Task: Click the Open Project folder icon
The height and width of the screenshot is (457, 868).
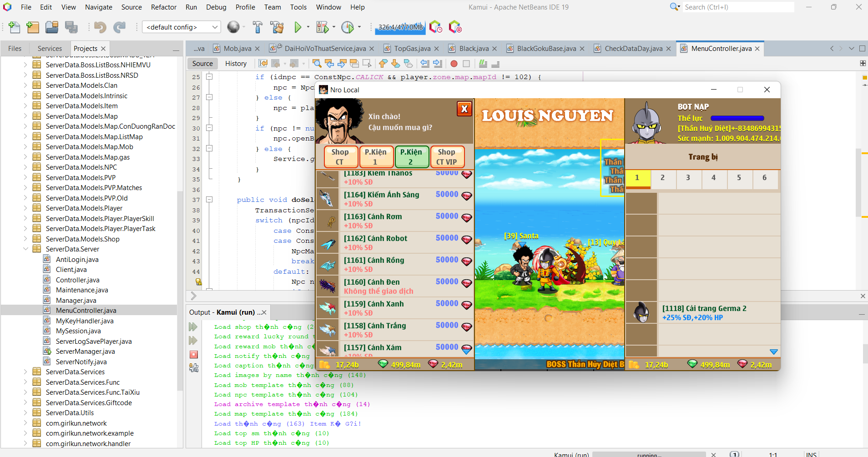Action: click(x=52, y=27)
